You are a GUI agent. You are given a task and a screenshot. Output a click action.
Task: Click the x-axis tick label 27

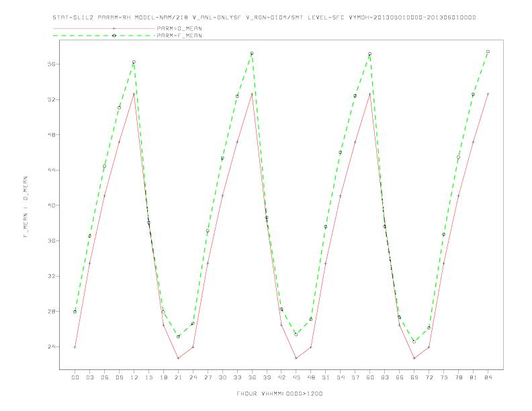[208, 377]
